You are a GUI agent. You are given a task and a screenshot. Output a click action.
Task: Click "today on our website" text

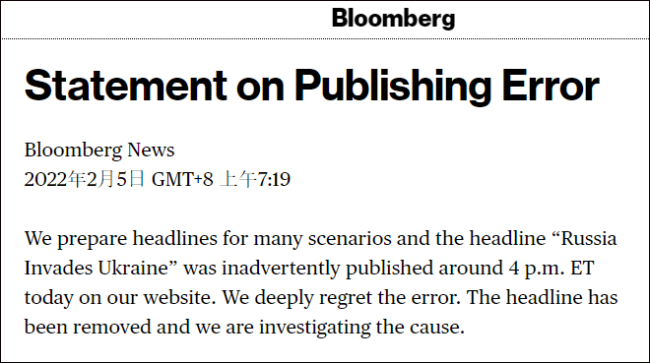pos(118,298)
